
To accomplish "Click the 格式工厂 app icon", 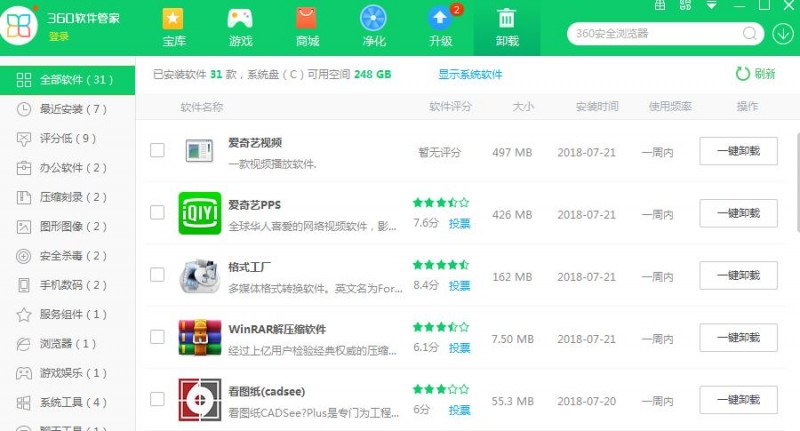I will pos(199,276).
